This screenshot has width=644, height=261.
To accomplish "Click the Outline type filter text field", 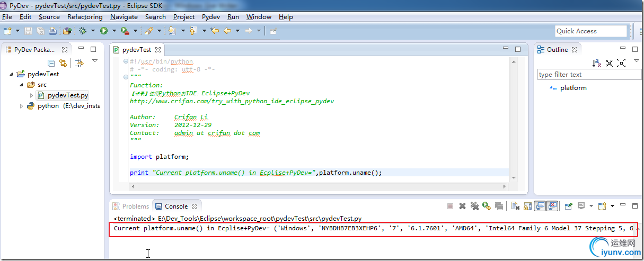I will [x=589, y=75].
